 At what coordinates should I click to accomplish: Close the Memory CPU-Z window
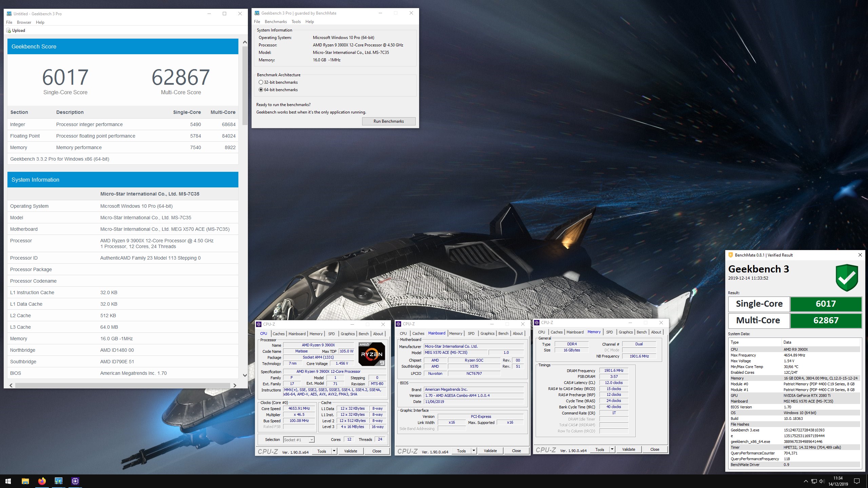point(660,323)
